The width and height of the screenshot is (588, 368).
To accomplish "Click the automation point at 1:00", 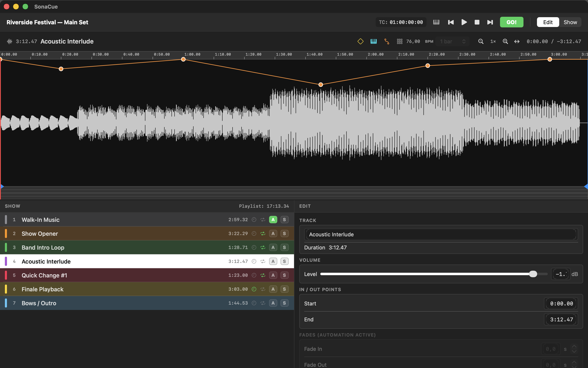I will (184, 59).
